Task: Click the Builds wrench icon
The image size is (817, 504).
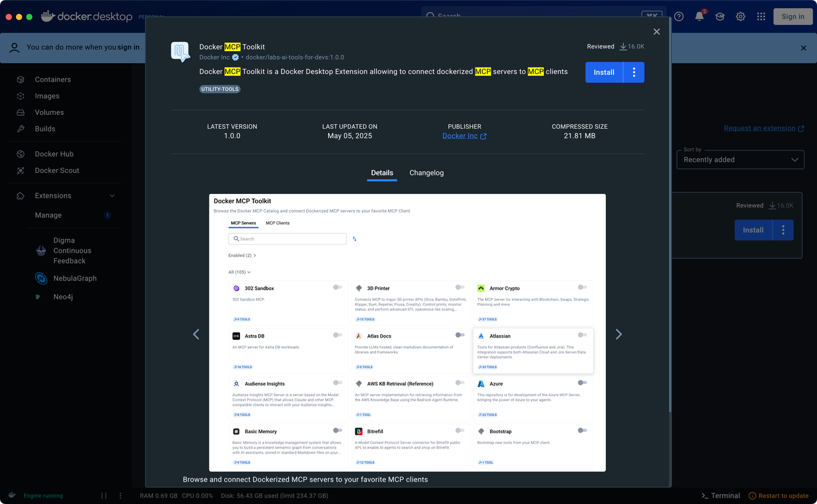Action: point(20,129)
